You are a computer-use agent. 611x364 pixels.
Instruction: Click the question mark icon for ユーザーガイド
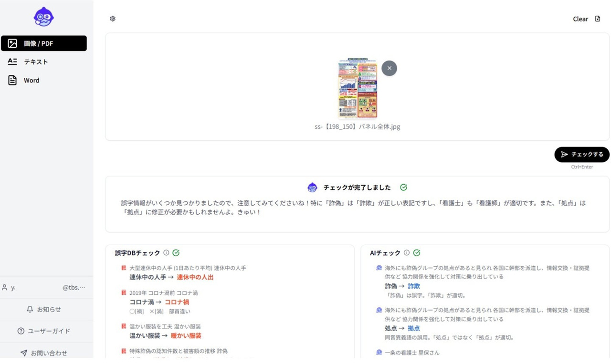tap(21, 331)
